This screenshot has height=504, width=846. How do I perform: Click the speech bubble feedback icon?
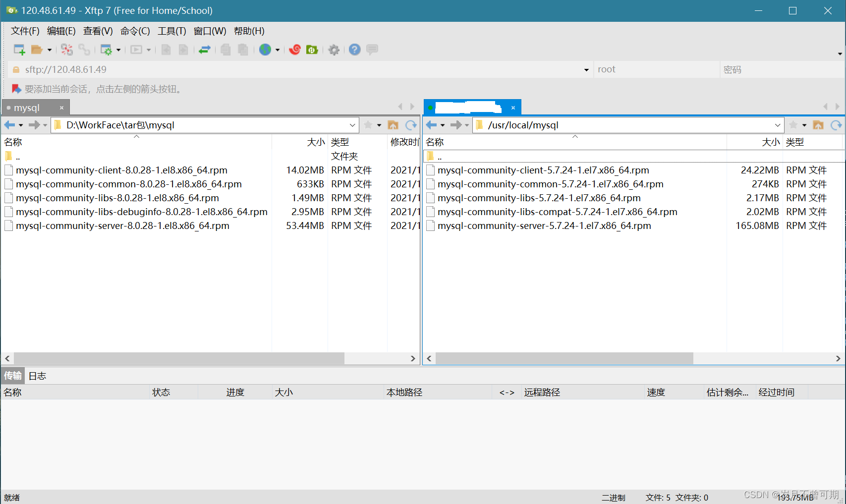372,50
